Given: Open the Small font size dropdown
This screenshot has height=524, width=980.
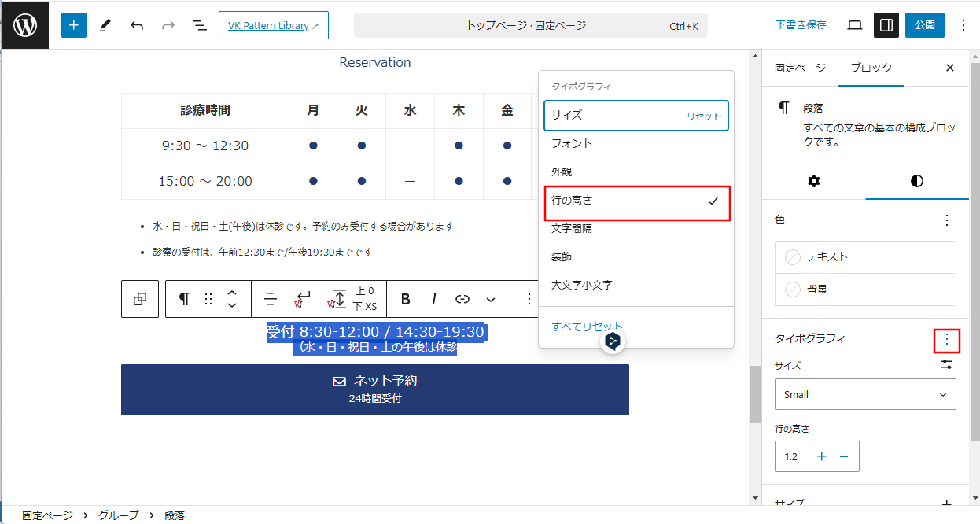Looking at the screenshot, I should pos(865,394).
